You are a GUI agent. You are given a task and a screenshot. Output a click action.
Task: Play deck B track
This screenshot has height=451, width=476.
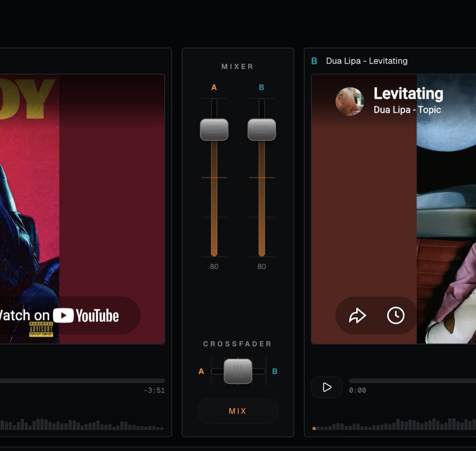coord(327,387)
